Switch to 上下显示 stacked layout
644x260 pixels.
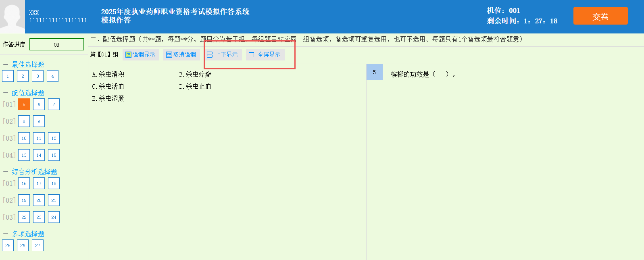click(223, 55)
